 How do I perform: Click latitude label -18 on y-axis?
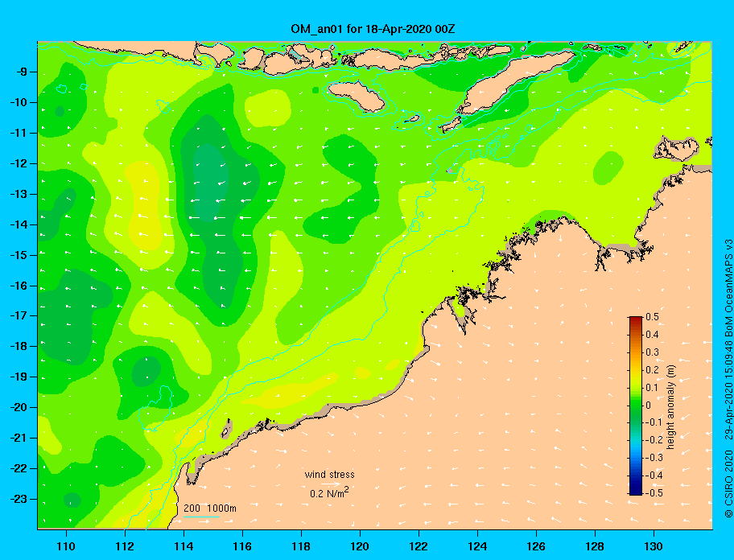(19, 346)
